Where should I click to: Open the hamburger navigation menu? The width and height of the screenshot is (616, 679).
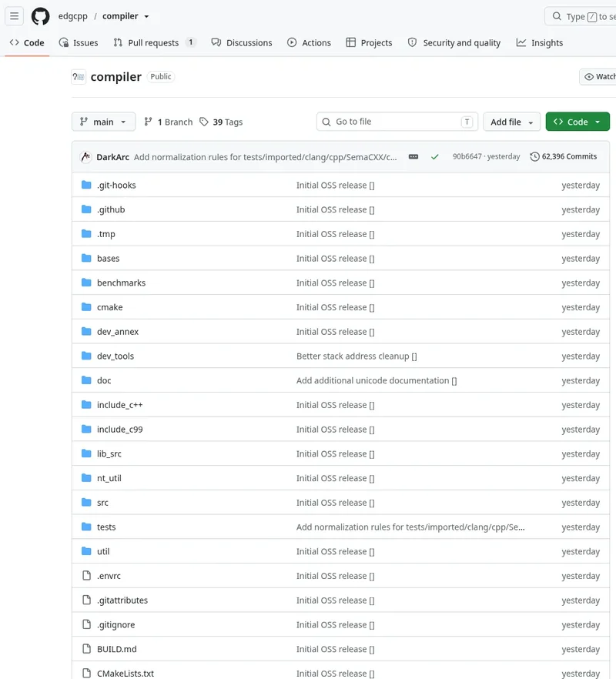point(15,16)
